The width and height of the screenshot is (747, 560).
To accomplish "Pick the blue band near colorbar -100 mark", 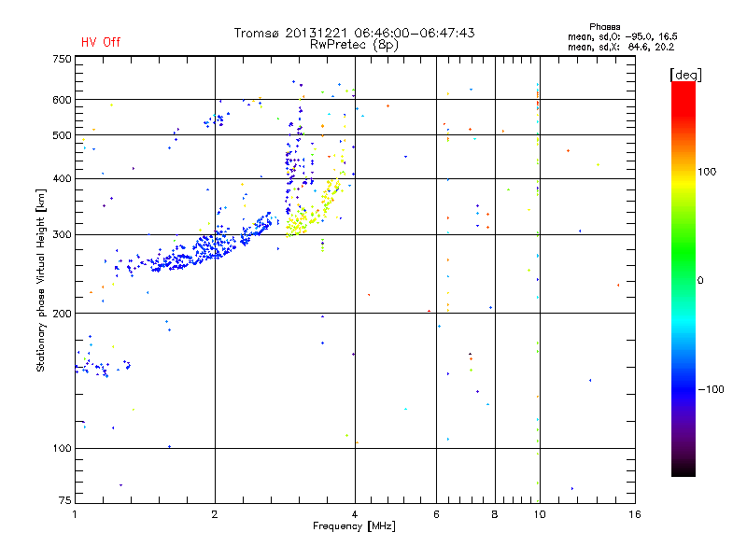I will (683, 387).
